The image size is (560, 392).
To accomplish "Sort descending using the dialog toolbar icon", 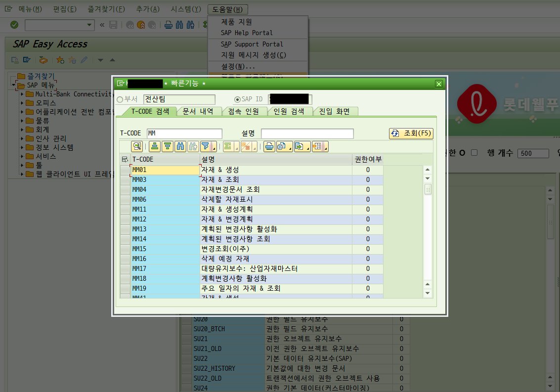I will [167, 146].
